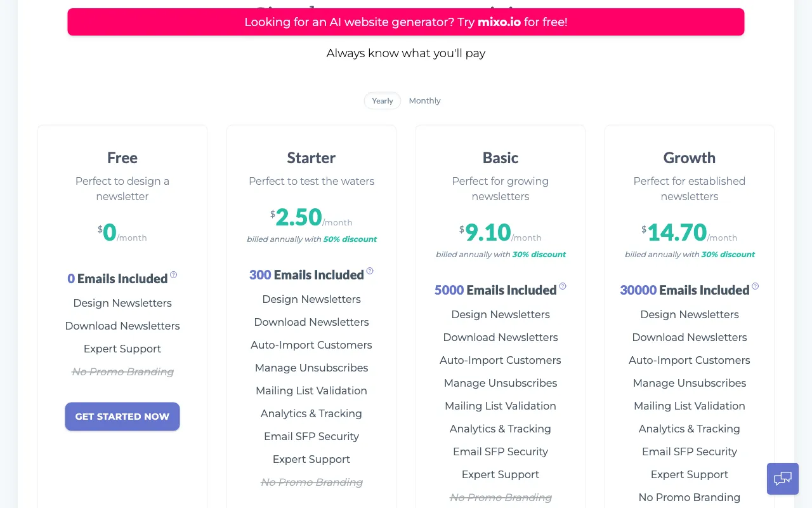
Task: Click 'Auto-Import Customers' in Starter plan
Action: click(311, 345)
